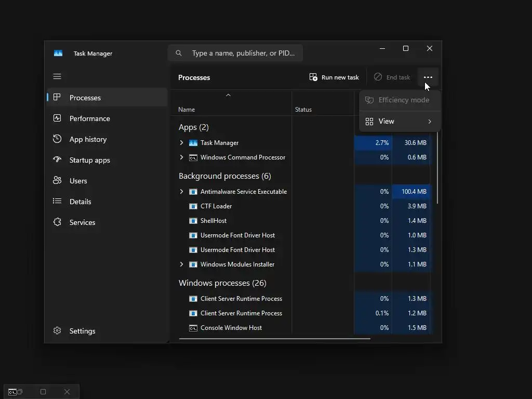This screenshot has height=399, width=532.
Task: Switch to the Users page
Action: (107, 180)
